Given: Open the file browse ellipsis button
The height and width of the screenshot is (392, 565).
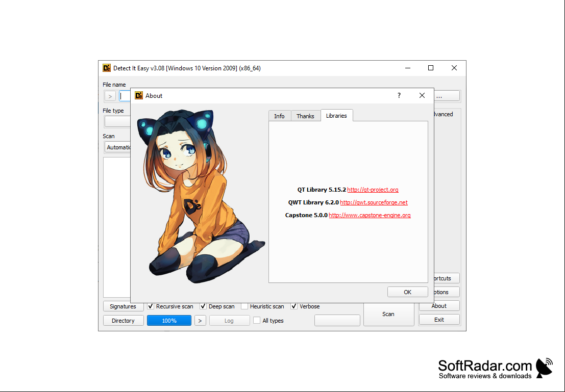Looking at the screenshot, I should pyautogui.click(x=447, y=96).
